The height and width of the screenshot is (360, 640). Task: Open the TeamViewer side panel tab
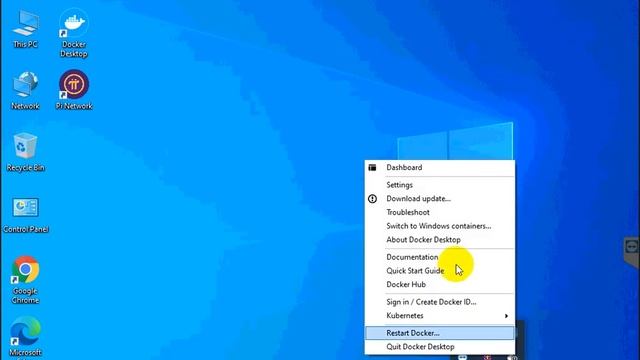click(631, 251)
